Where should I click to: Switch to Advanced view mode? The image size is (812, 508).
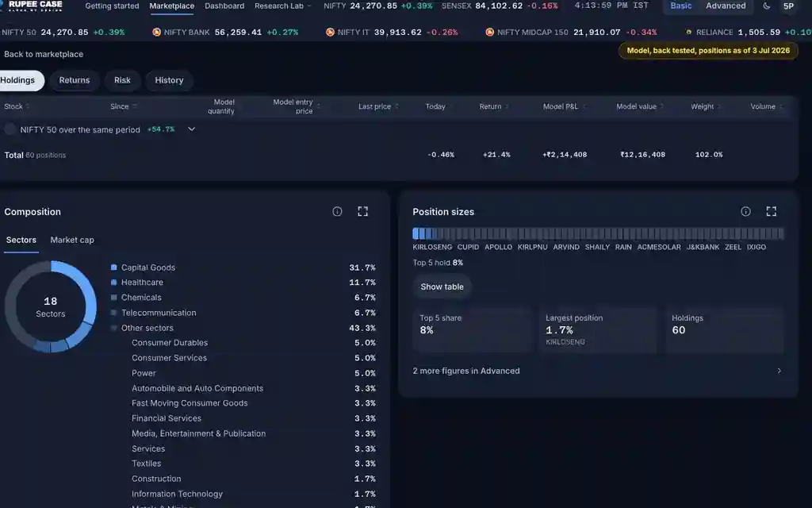(x=726, y=6)
